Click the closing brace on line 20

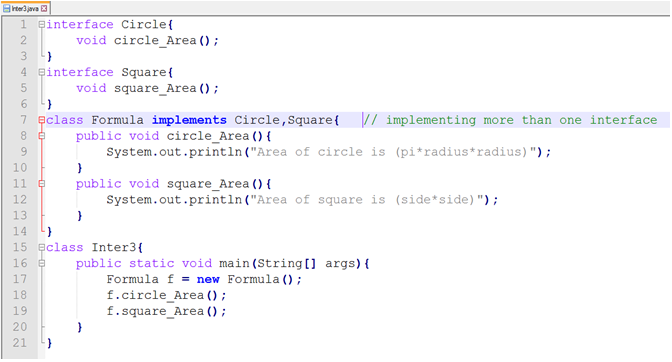pyautogui.click(x=80, y=327)
